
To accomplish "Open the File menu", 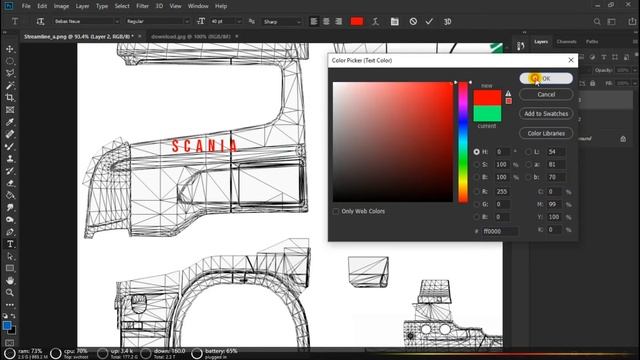I will [26, 6].
